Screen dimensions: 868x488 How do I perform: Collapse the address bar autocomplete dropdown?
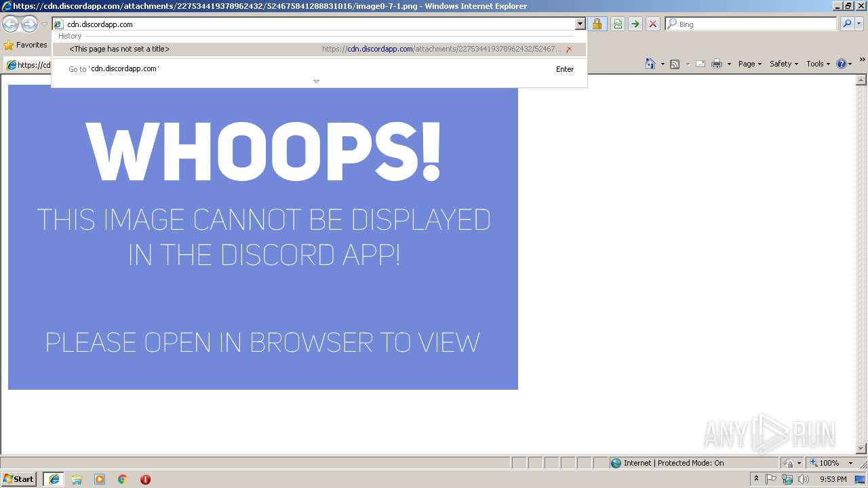pos(580,24)
